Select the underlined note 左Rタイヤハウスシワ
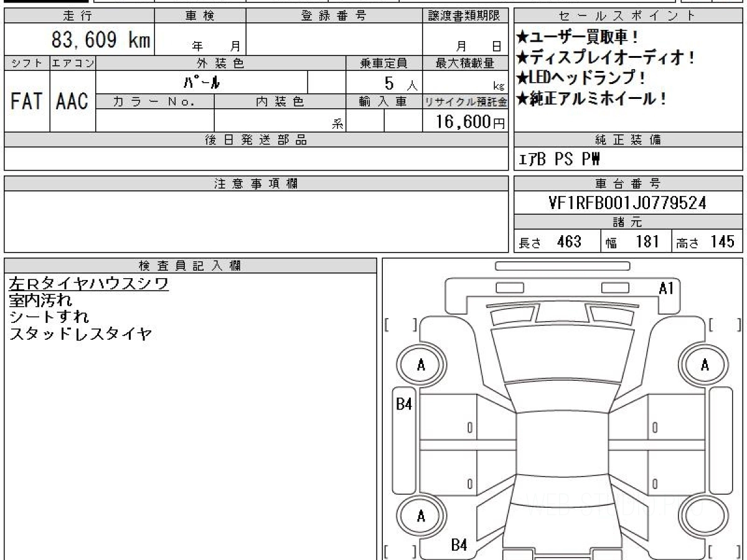 [x=88, y=284]
